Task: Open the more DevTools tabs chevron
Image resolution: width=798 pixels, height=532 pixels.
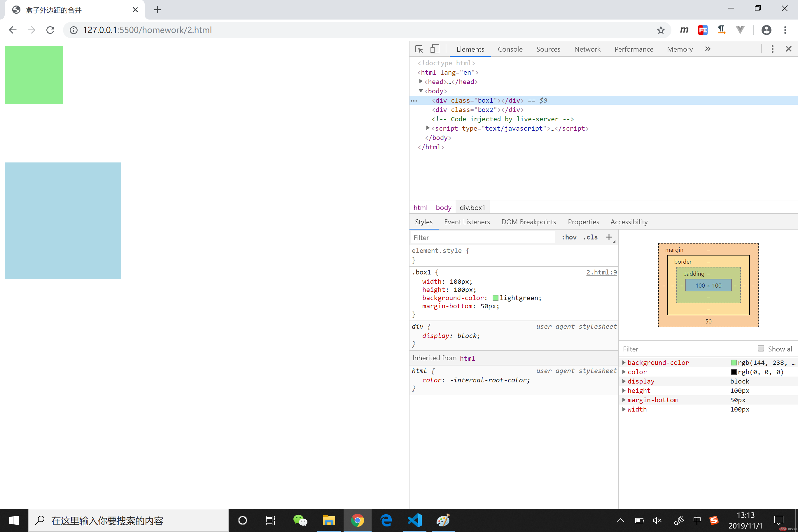Action: (x=707, y=49)
